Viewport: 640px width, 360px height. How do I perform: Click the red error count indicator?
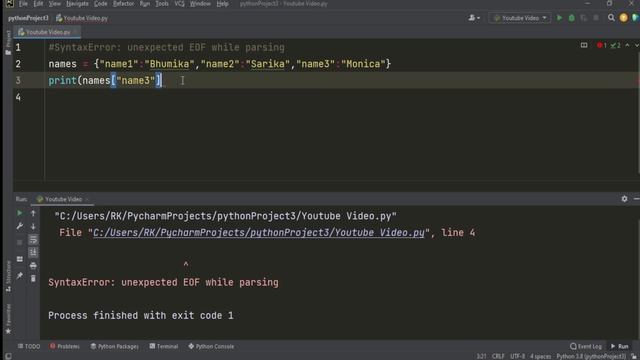[x=602, y=45]
